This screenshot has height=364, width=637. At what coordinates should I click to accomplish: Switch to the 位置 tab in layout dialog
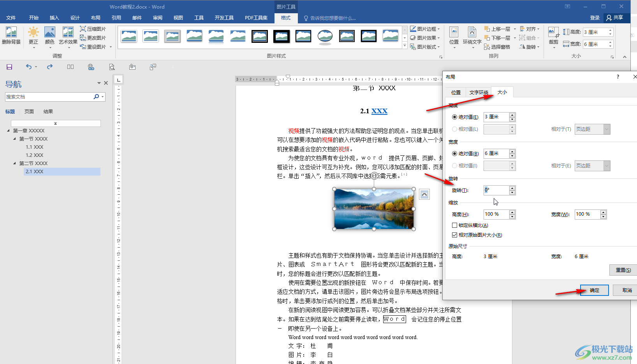click(x=456, y=93)
